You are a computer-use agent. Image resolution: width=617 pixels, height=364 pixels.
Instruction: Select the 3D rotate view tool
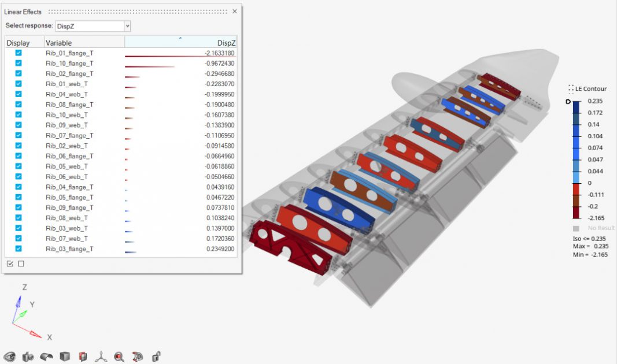137,356
